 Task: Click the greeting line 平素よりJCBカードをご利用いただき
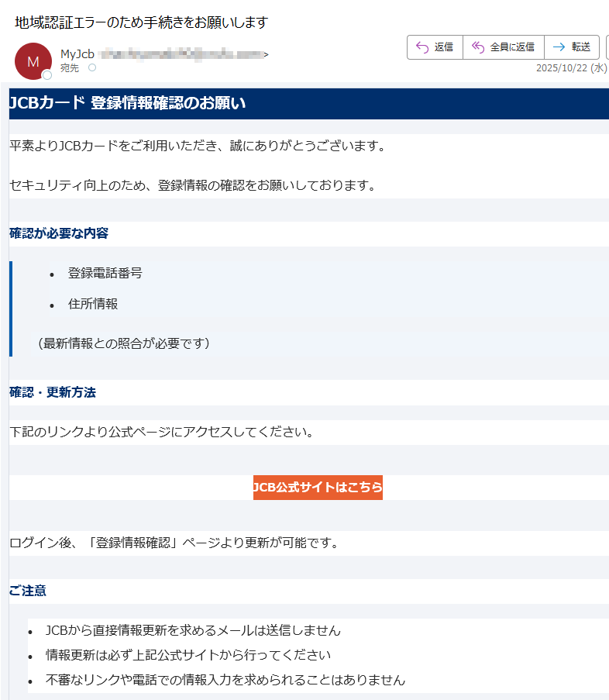pos(198,146)
